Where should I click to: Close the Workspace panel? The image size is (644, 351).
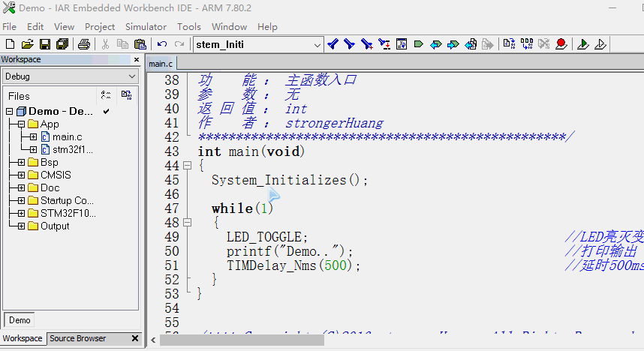(x=136, y=59)
